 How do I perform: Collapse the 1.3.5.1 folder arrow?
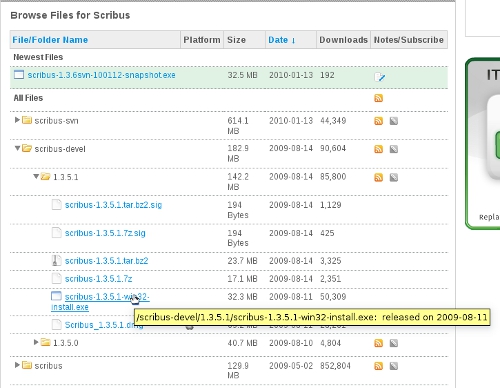pyautogui.click(x=36, y=176)
